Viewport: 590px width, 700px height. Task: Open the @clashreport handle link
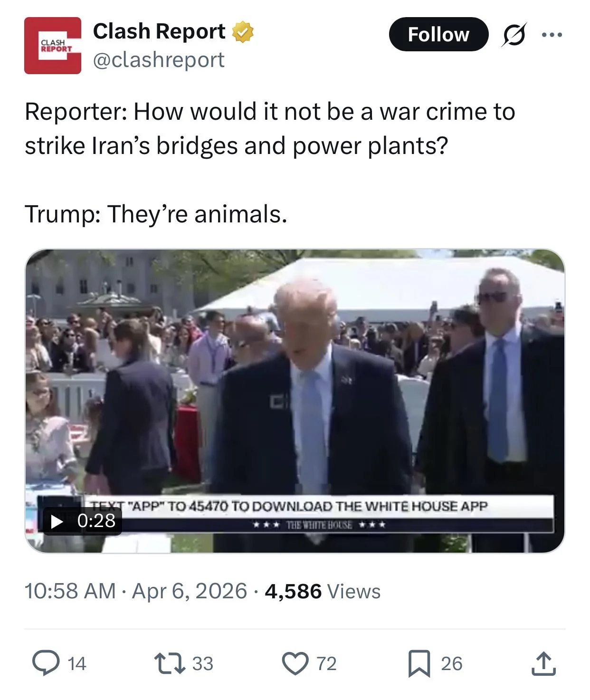click(159, 60)
